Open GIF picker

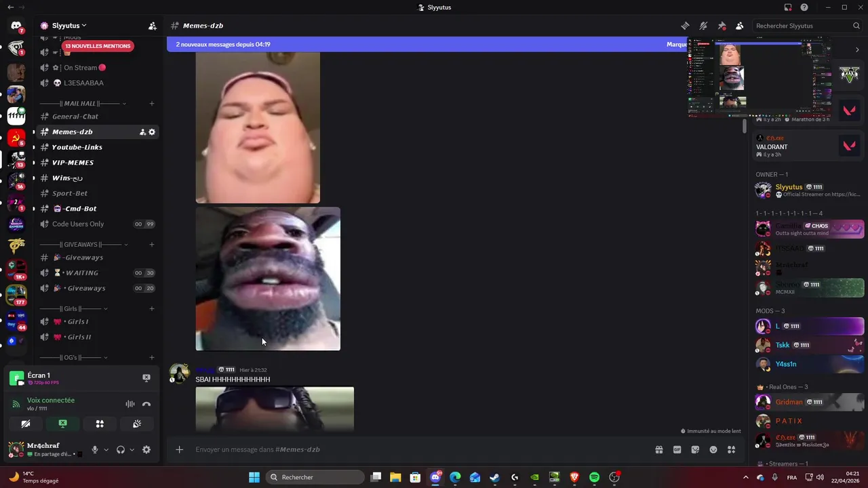point(677,449)
